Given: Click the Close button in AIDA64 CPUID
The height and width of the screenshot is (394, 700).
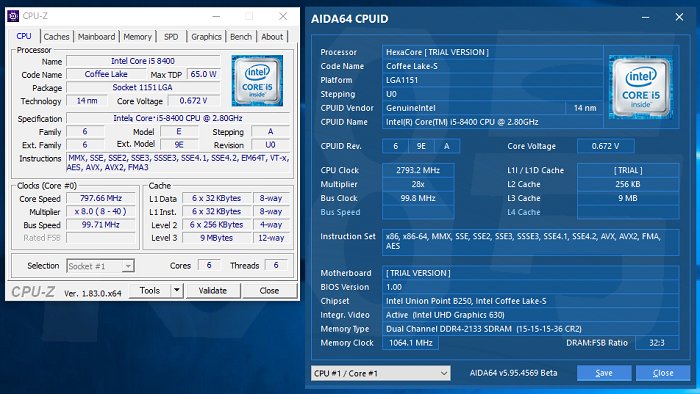Looking at the screenshot, I should (x=663, y=373).
